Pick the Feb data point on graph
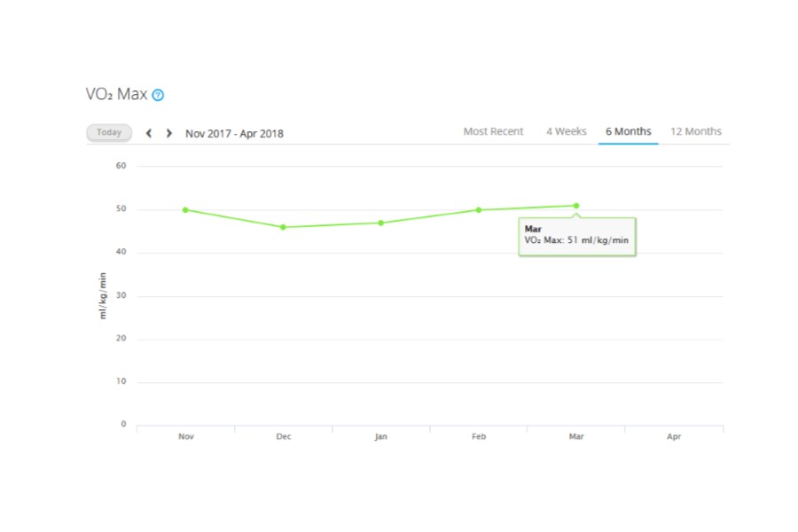Image resolution: width=798 pixels, height=532 pixels. pyautogui.click(x=479, y=210)
